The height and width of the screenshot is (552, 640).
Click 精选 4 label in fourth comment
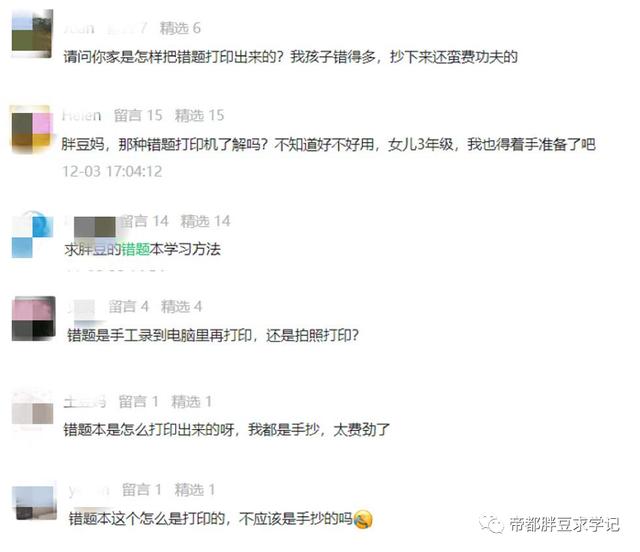(x=181, y=307)
